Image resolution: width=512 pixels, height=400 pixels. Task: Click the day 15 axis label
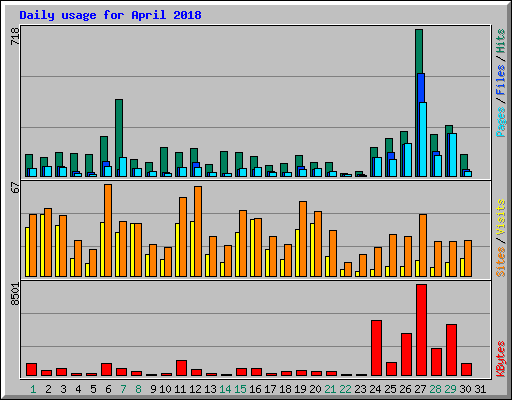(x=240, y=389)
